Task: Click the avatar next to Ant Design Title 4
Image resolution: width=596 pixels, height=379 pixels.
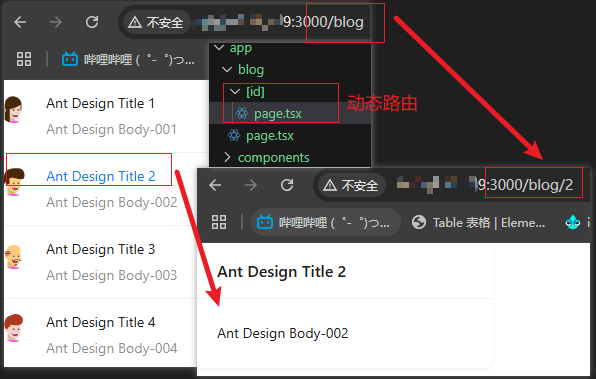Action: coord(14,328)
